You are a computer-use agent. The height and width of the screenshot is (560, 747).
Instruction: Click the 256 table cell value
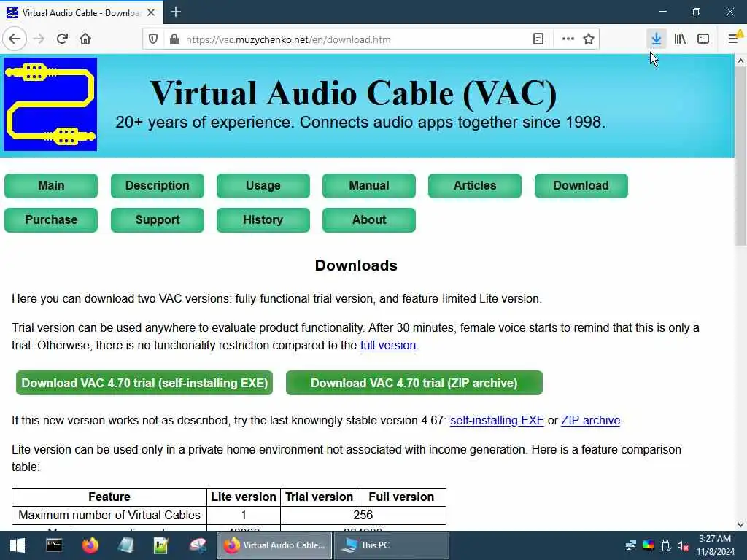(363, 515)
